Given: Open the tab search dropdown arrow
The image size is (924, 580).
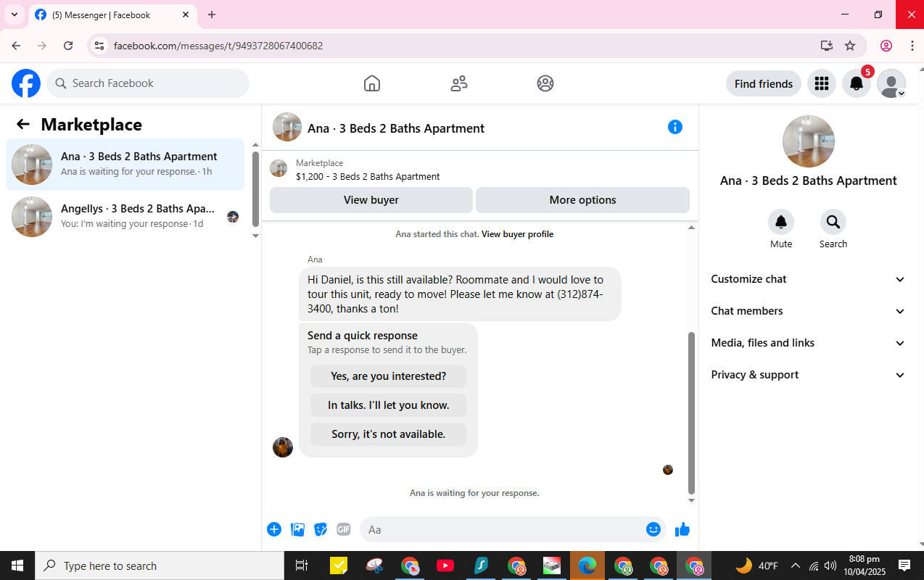Looking at the screenshot, I should click(x=14, y=14).
